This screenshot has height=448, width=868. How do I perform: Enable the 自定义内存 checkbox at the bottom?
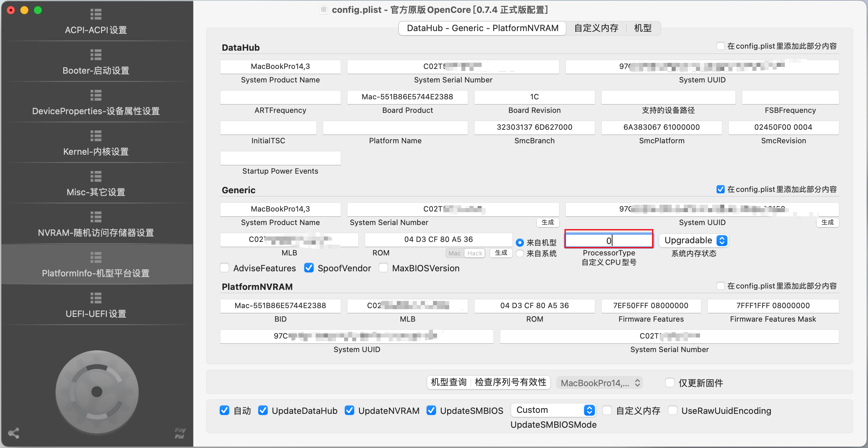607,410
